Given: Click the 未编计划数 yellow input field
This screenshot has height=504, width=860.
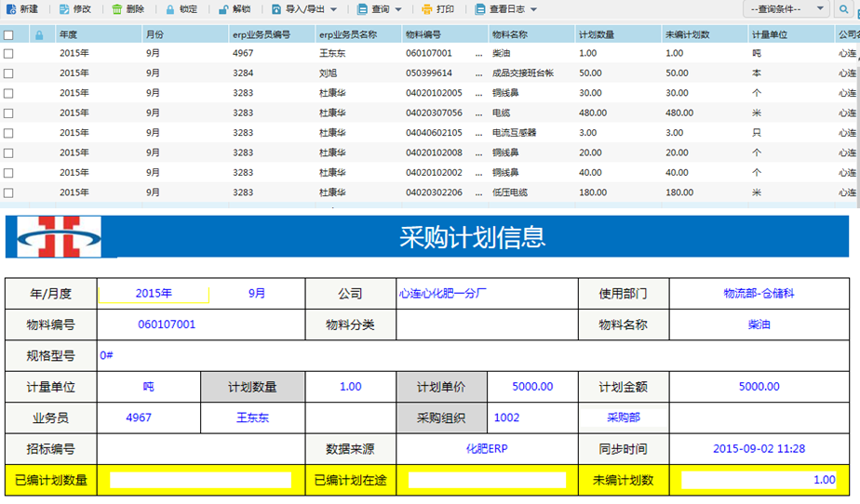Looking at the screenshot, I should point(758,480).
